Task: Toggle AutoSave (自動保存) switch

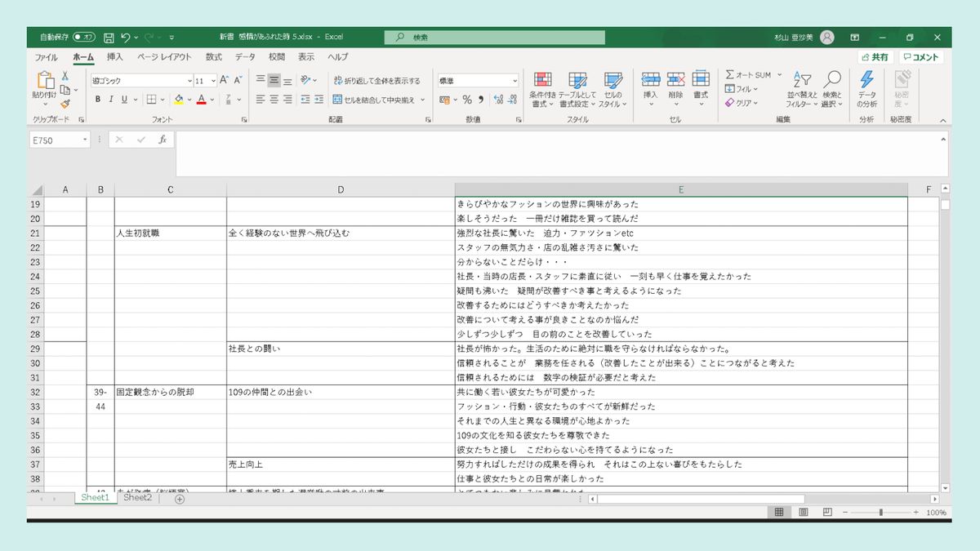Action: click(83, 38)
